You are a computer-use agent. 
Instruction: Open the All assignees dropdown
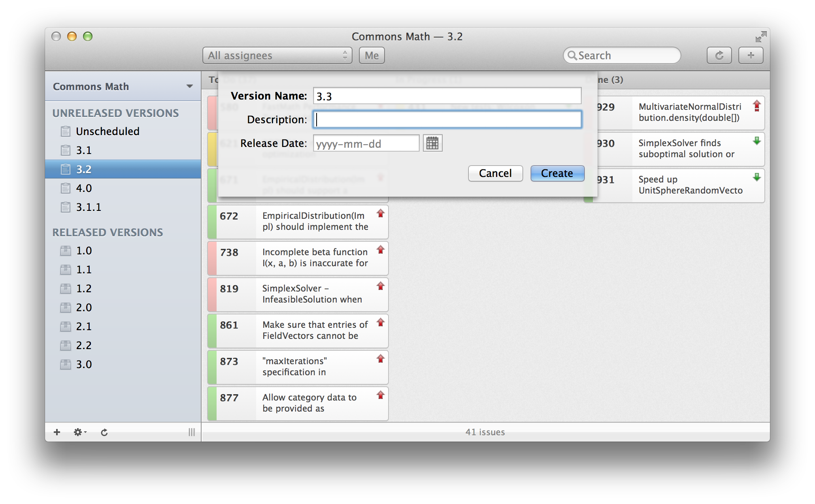pyautogui.click(x=277, y=55)
